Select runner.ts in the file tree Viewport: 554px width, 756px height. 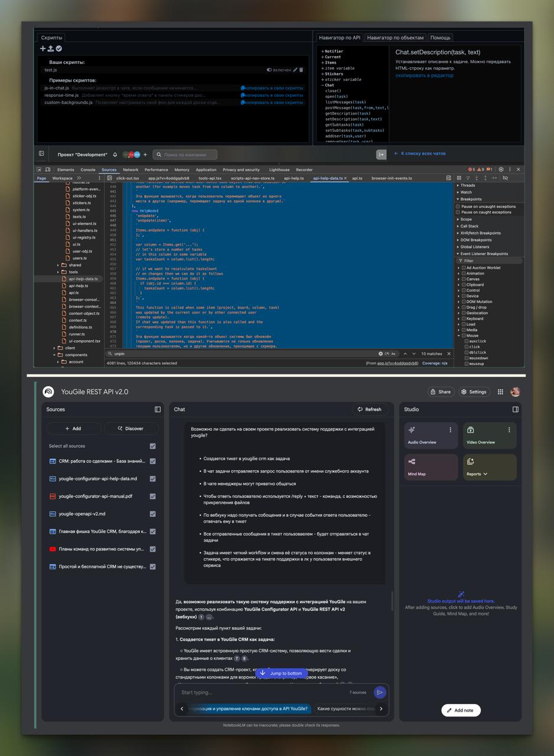pyautogui.click(x=77, y=334)
